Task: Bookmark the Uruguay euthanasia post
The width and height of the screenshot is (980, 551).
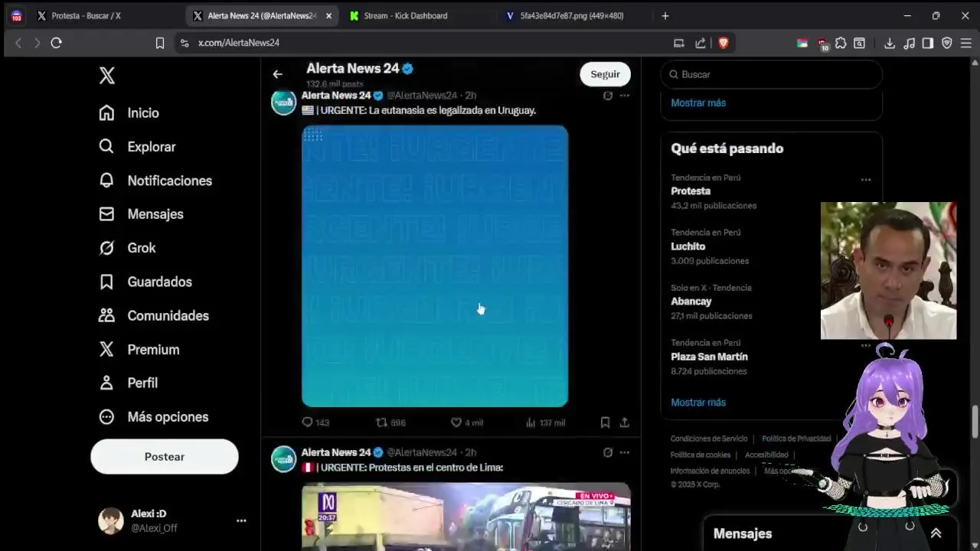Action: [x=605, y=422]
